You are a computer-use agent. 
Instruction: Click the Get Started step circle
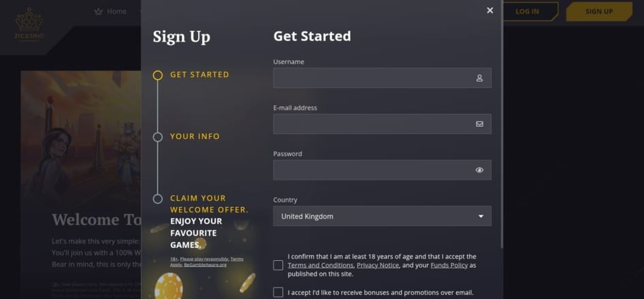coord(158,75)
